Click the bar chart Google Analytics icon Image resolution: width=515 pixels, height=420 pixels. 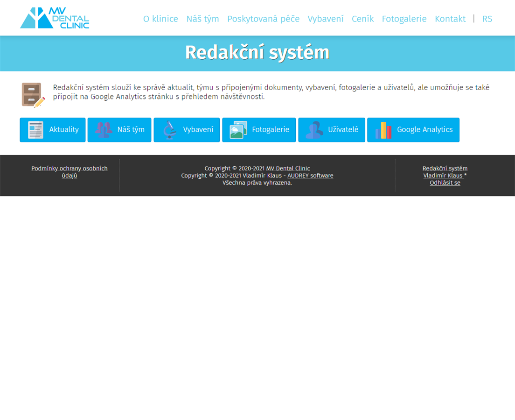(383, 130)
